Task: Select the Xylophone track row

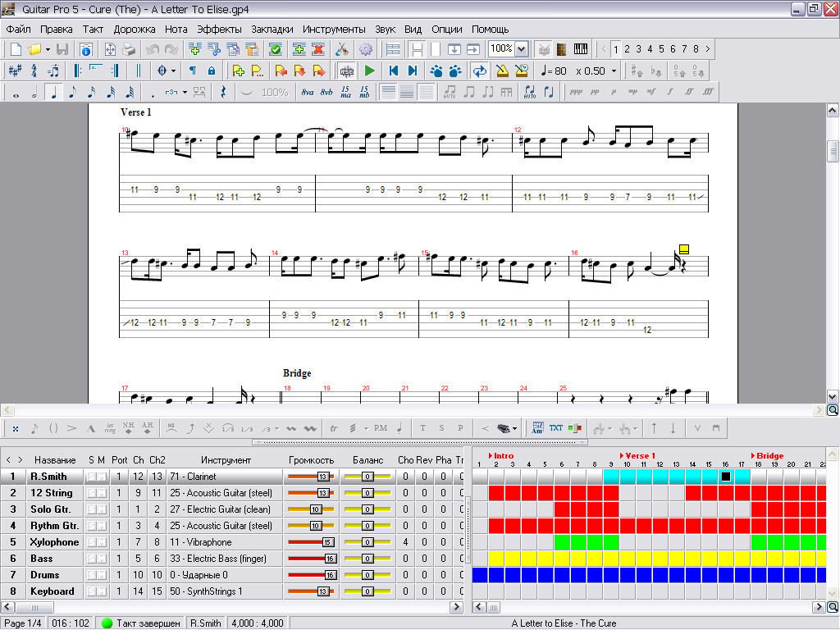Action: pos(231,542)
